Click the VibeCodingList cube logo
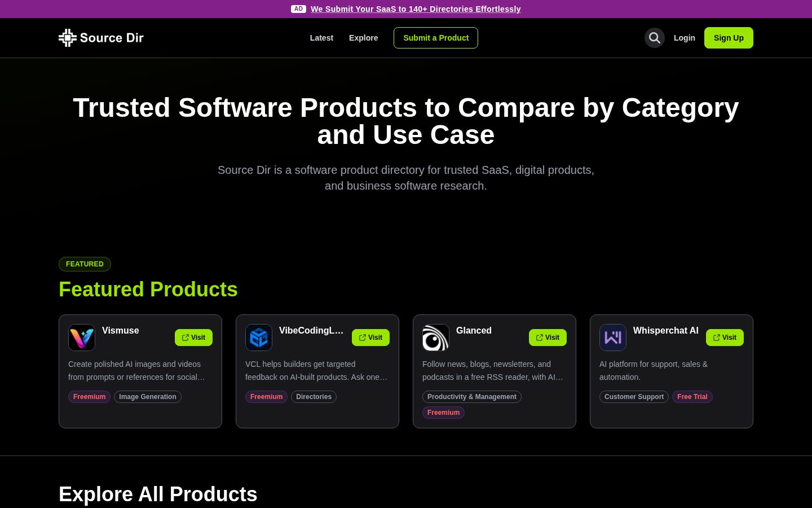This screenshot has height=508, width=812. 259,338
